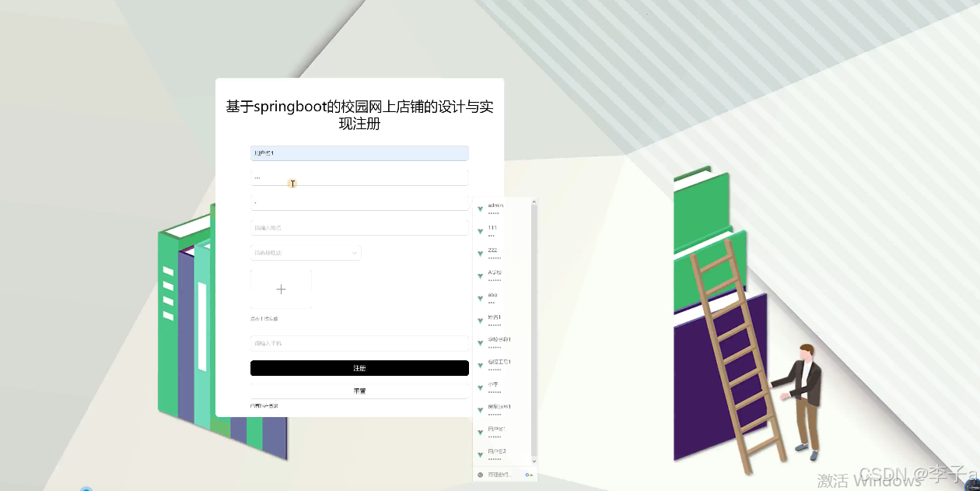The width and height of the screenshot is (980, 491).
Task: Click the key icon for saved user aba
Action: click(480, 296)
